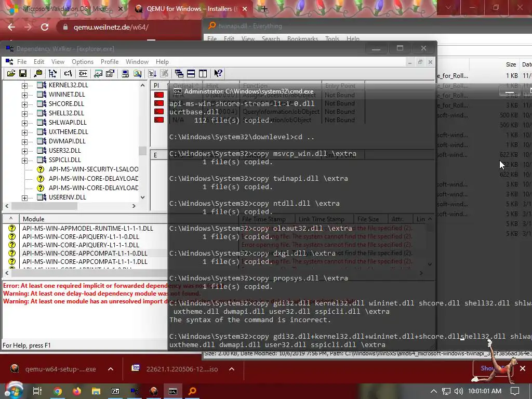
Task: Open module Properties toolbar icon
Action: click(110, 73)
